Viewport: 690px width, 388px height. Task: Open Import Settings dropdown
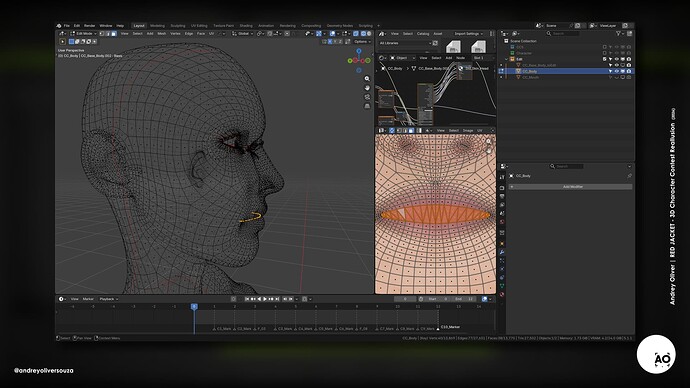tap(468, 33)
